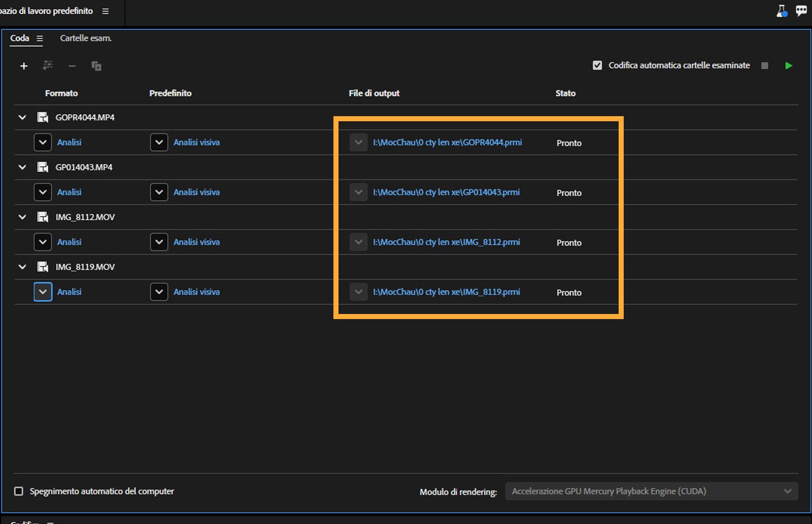Screen dimensions: 812x524
Task: Open format dropdown for IMG_8119.MOV
Action: pyautogui.click(x=43, y=292)
